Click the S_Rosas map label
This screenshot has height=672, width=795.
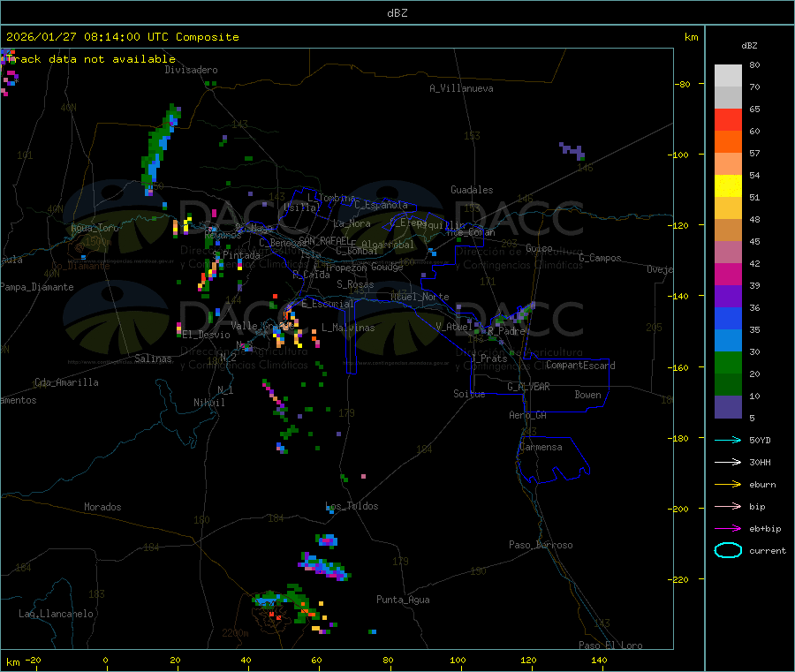tap(355, 284)
